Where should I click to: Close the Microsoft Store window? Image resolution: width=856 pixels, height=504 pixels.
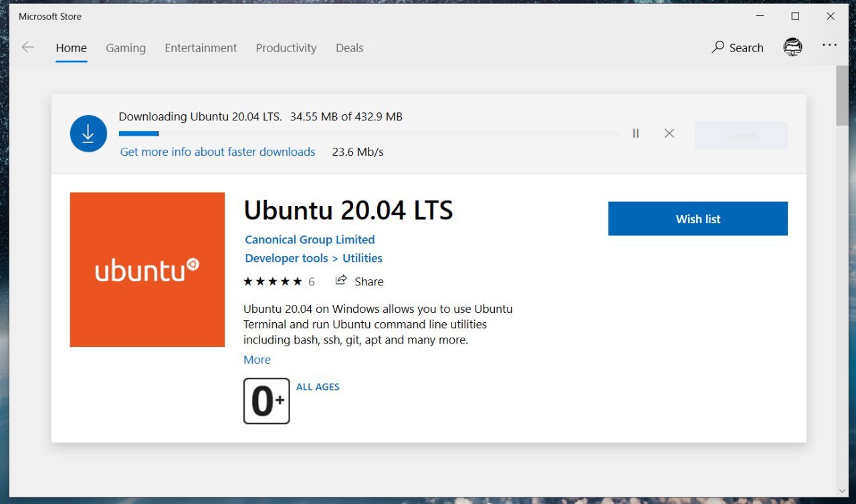coord(831,16)
